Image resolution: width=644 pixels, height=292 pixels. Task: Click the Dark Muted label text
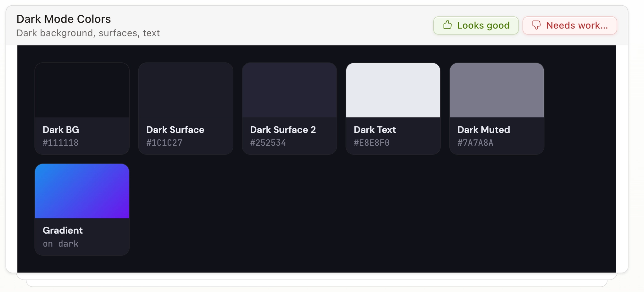pyautogui.click(x=484, y=130)
